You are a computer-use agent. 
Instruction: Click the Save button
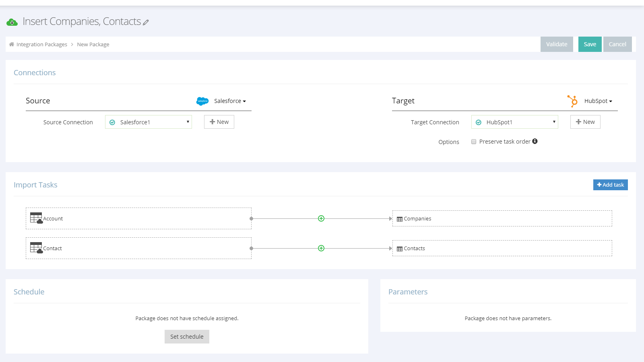pyautogui.click(x=590, y=44)
